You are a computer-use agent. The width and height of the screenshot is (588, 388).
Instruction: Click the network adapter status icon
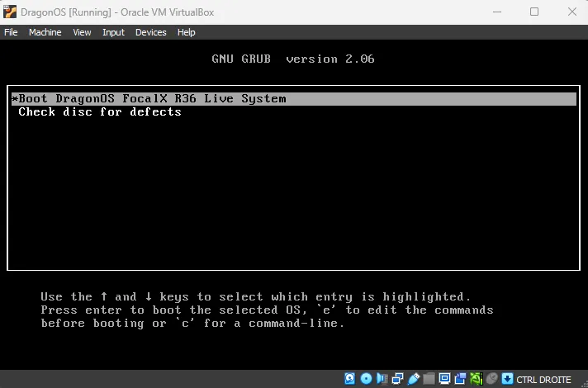coord(397,379)
